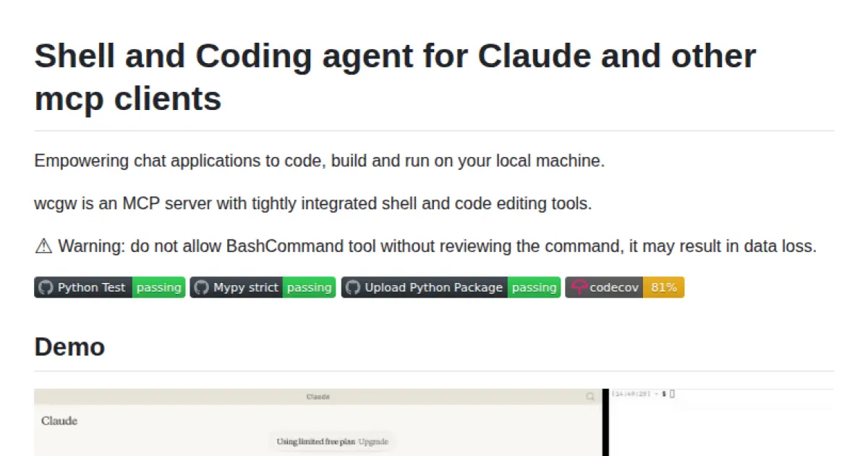Click the GitHub logo on Mypy strict badge
Image resolution: width=868 pixels, height=456 pixels.
[x=201, y=287]
